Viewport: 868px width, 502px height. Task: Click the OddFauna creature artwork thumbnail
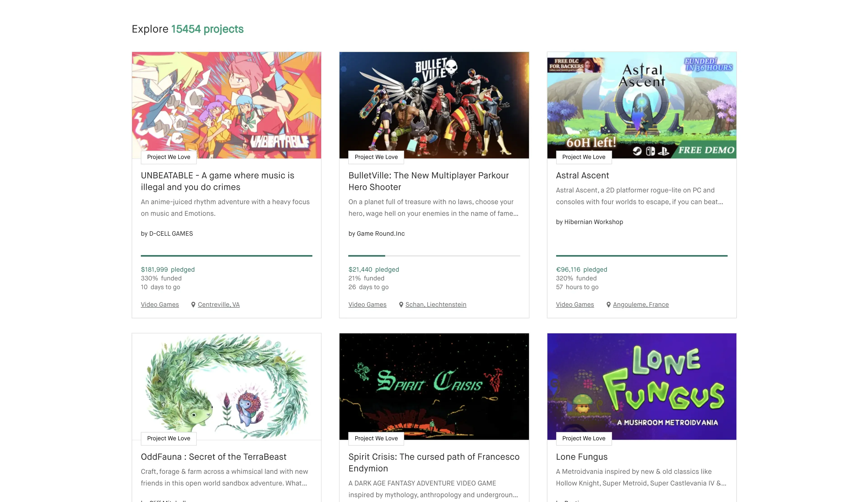[x=226, y=384]
